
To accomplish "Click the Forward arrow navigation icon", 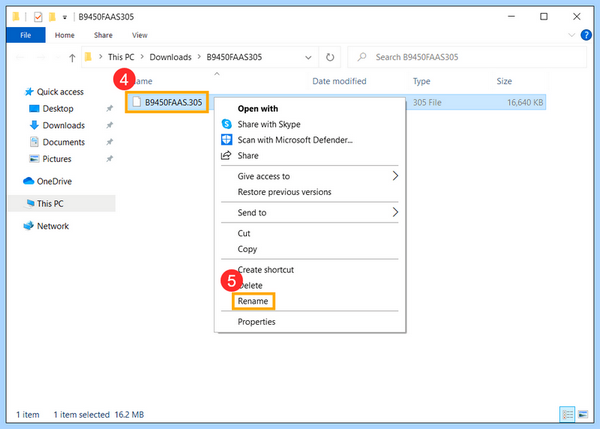I will coord(41,58).
